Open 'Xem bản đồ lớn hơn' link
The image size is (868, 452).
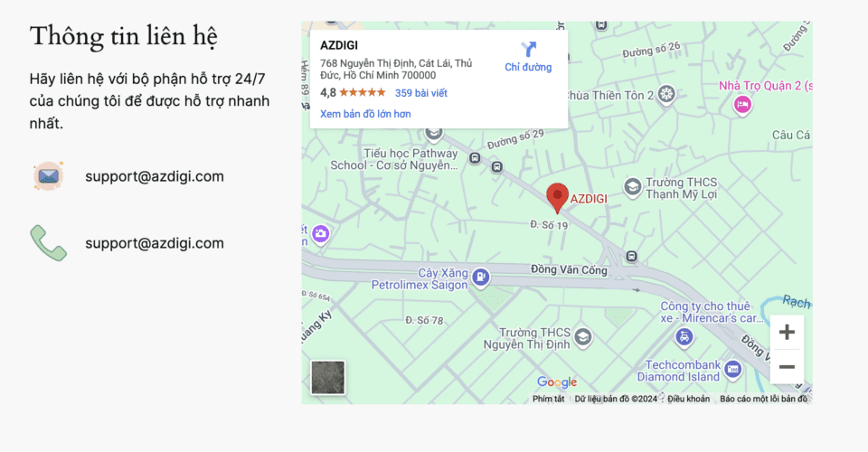(x=365, y=114)
